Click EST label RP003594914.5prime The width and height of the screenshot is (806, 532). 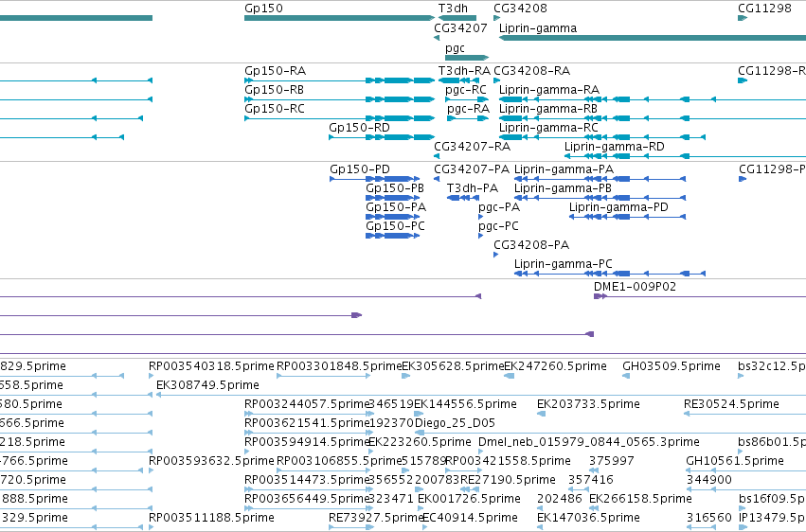tap(308, 443)
